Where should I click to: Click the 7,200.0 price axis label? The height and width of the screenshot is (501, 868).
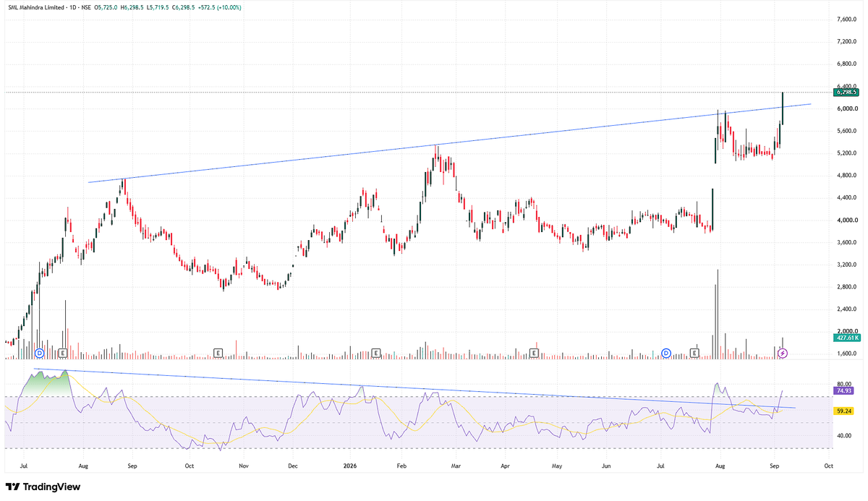(846, 42)
